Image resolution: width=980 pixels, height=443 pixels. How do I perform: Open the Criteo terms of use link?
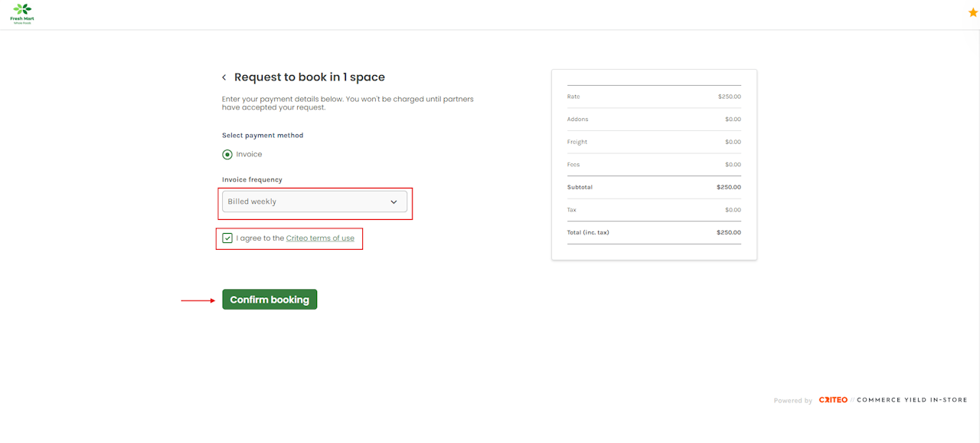320,238
